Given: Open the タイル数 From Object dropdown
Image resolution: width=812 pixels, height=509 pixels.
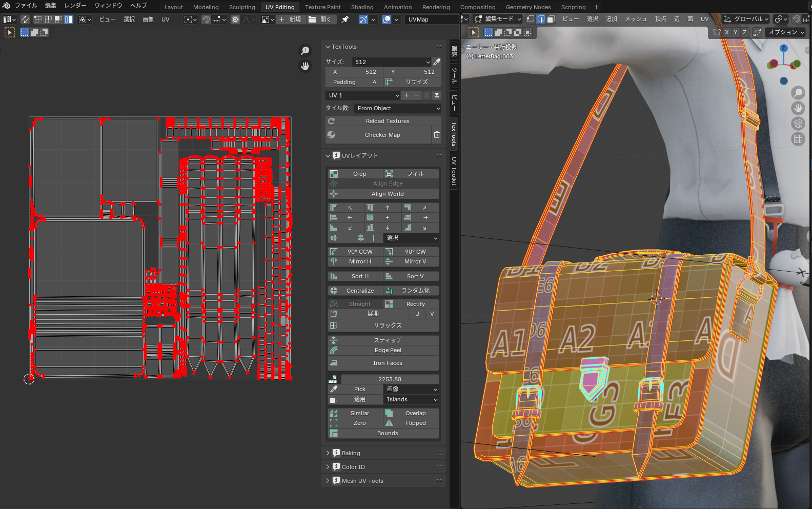Looking at the screenshot, I should [398, 108].
